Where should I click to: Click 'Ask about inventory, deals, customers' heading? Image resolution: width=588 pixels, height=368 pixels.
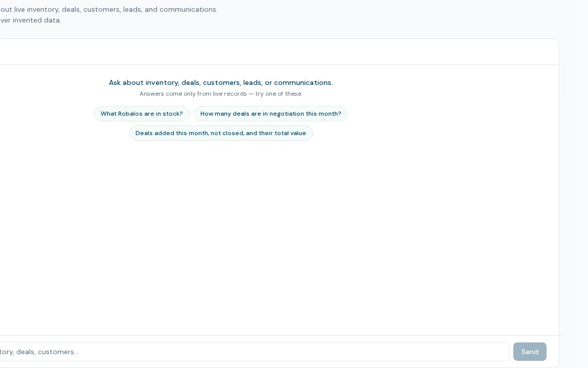[x=220, y=82]
